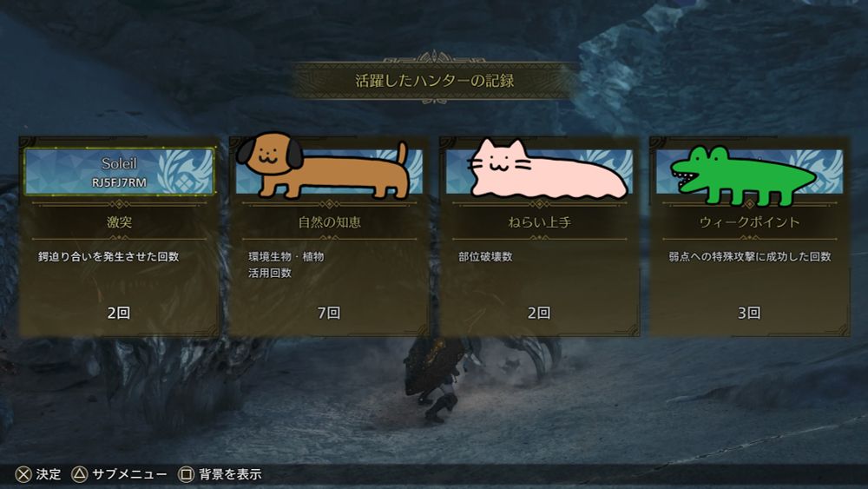Viewport: 868px width, 489px height.
Task: Click 背景を表示 to show background
Action: tap(230, 474)
